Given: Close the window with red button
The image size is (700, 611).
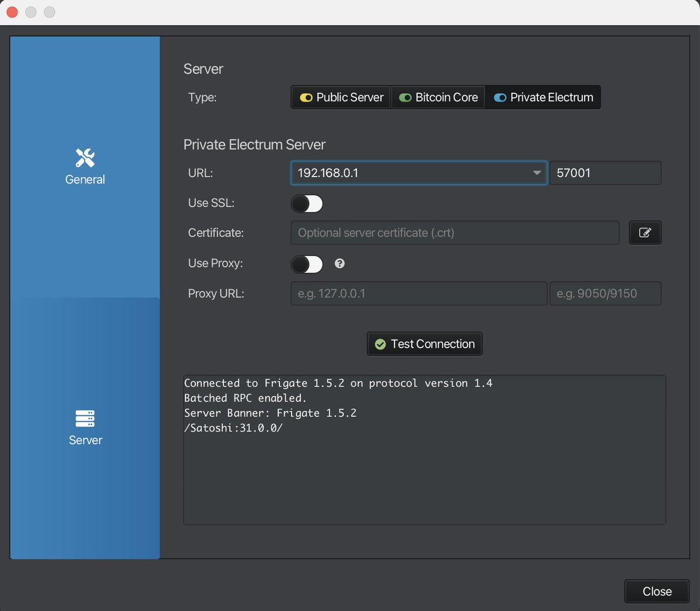Looking at the screenshot, I should 12,12.
